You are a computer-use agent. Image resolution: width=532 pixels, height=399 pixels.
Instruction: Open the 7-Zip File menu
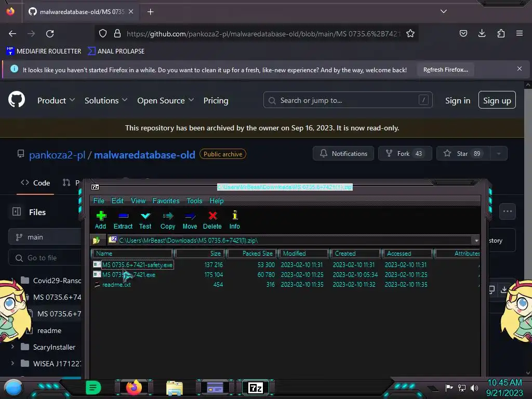99,201
